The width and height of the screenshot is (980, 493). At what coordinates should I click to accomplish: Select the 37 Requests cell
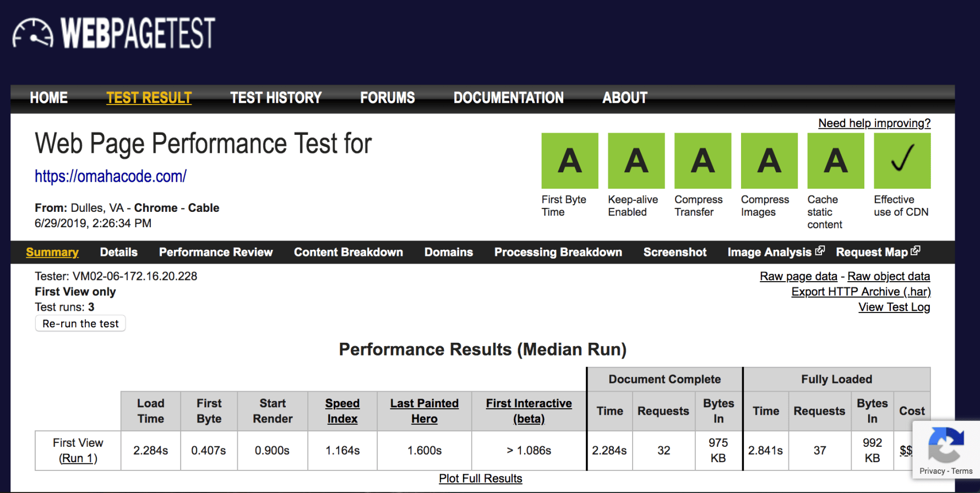tap(820, 451)
